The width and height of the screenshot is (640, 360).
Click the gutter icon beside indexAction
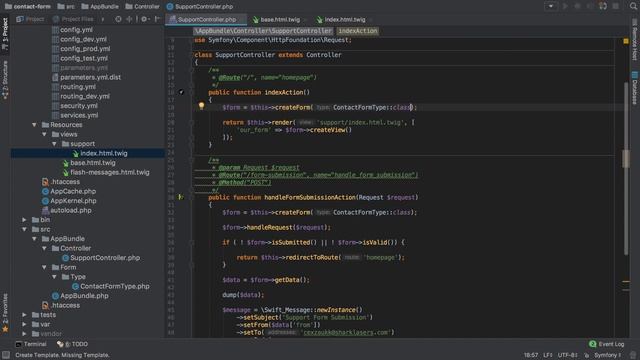pyautogui.click(x=181, y=92)
